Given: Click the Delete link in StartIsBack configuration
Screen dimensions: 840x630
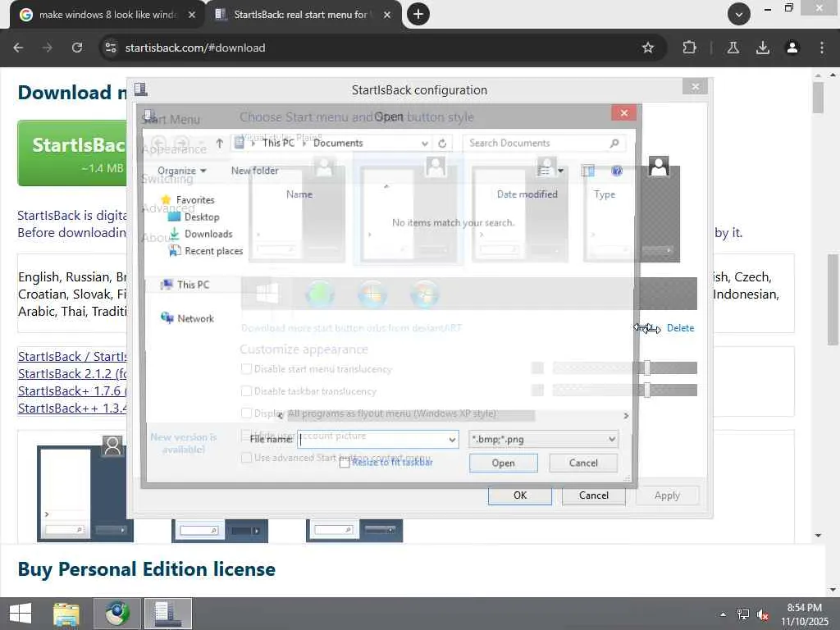Looking at the screenshot, I should 680,328.
